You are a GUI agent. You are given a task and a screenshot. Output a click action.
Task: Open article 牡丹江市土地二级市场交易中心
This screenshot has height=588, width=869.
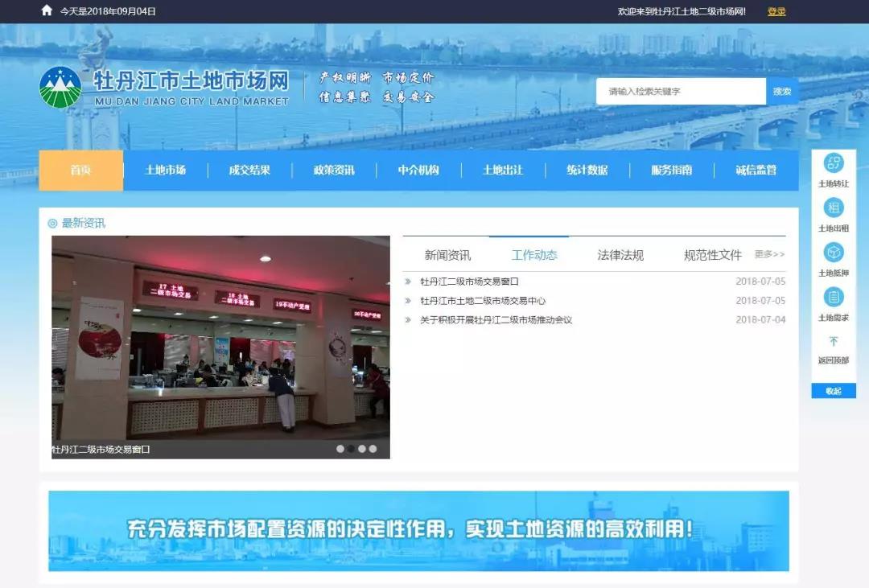[483, 301]
